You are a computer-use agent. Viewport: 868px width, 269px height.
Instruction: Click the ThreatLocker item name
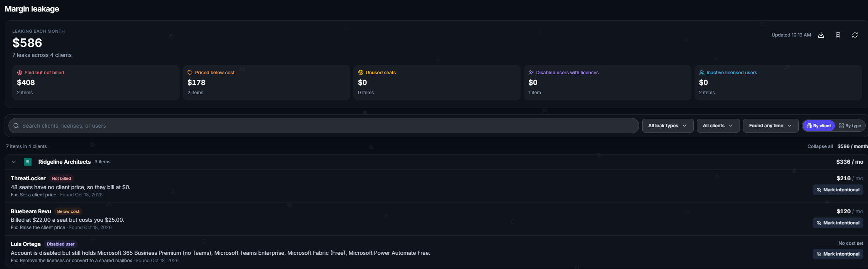28,178
